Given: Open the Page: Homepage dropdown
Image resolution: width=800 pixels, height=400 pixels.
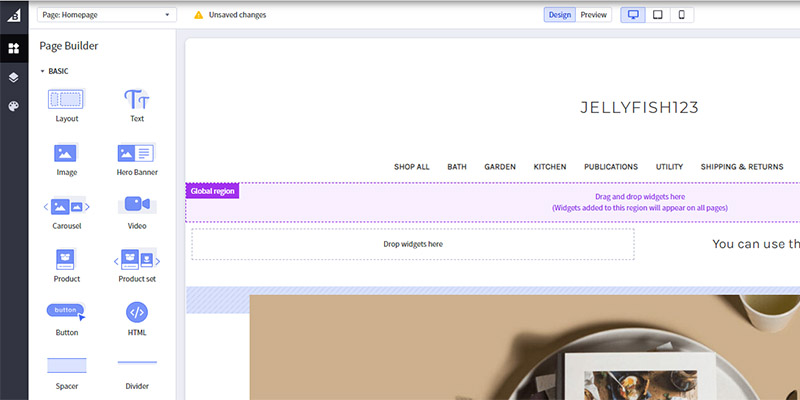Looking at the screenshot, I should 107,15.
